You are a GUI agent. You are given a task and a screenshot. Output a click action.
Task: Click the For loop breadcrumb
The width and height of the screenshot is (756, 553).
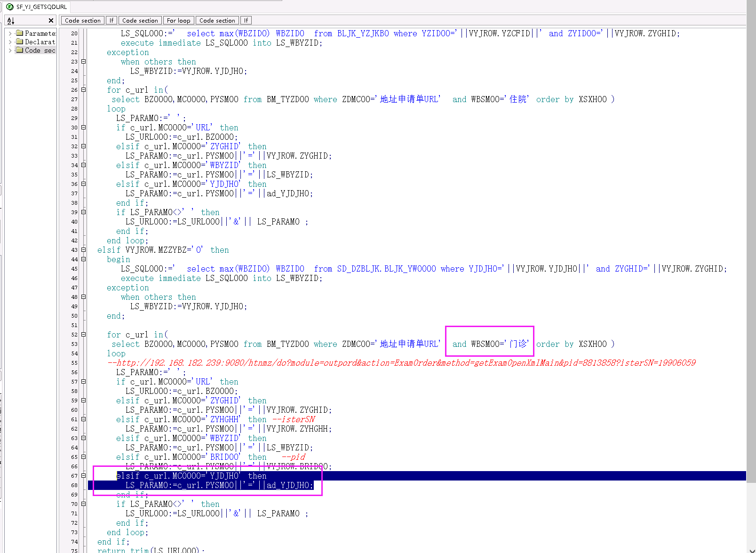point(178,21)
